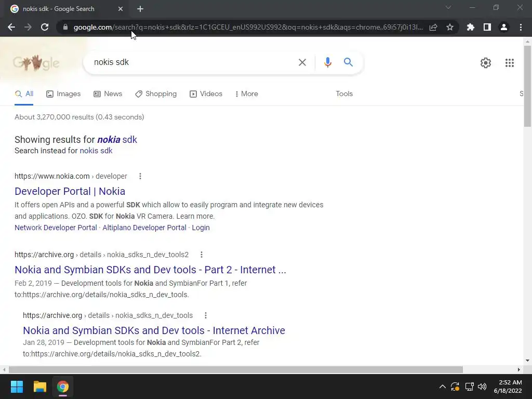The width and height of the screenshot is (532, 399).
Task: Open Nokia and Symbian SDKs Internet Archive result
Action: click(154, 330)
